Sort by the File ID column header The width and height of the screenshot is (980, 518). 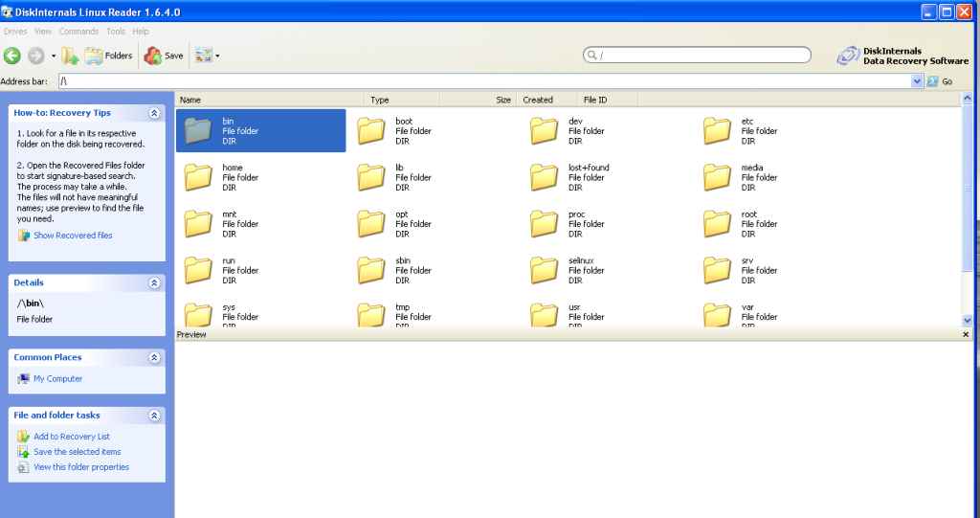point(608,100)
